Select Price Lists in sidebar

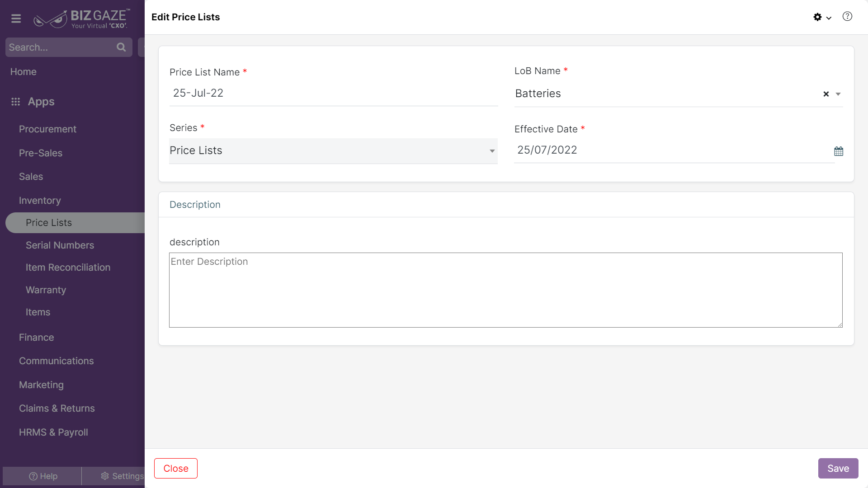coord(75,223)
